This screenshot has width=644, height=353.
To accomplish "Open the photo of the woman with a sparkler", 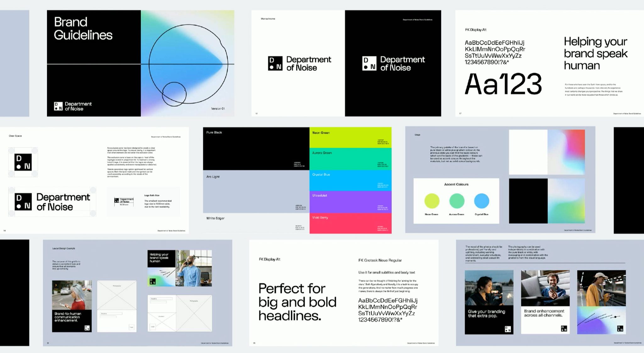I will (x=489, y=288).
